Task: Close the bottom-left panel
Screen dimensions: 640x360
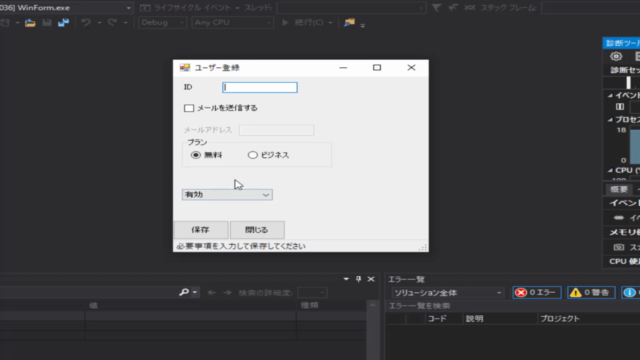Action: coord(371,279)
